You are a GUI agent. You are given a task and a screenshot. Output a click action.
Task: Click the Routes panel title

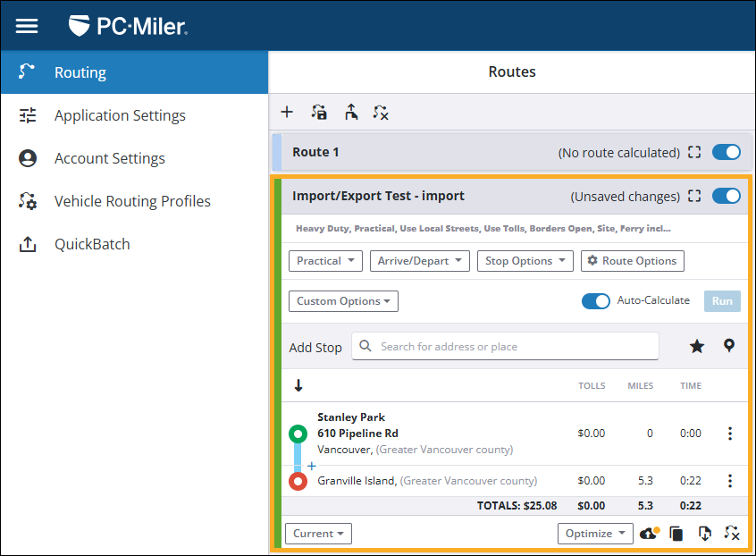click(512, 72)
